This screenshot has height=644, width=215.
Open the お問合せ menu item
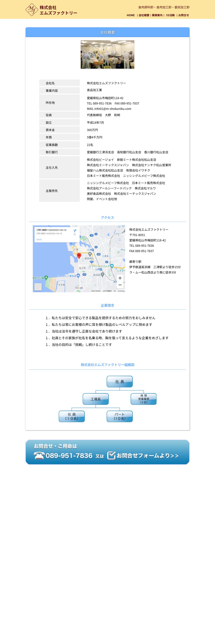[x=184, y=15]
